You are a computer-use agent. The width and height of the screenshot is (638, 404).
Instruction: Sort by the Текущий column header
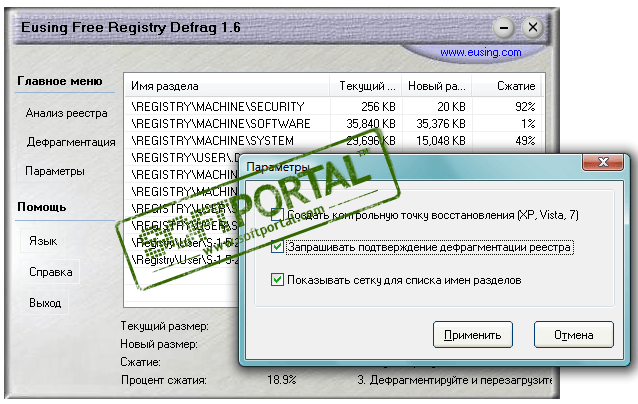(x=365, y=86)
